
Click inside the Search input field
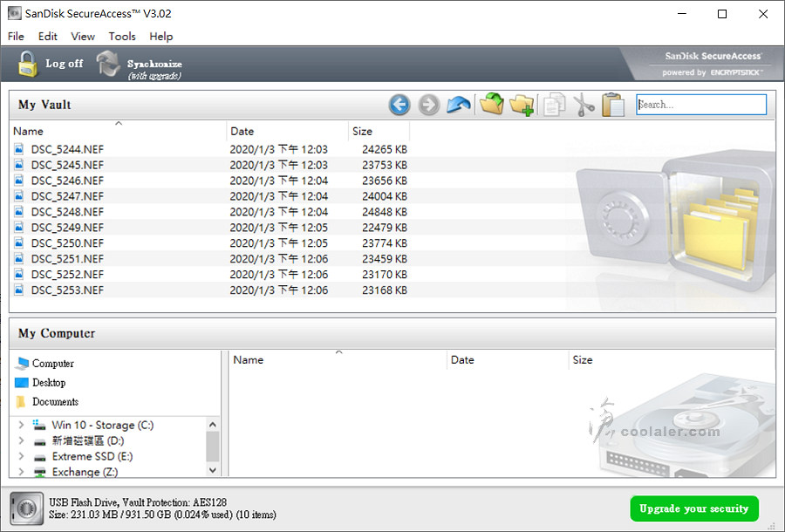point(700,105)
